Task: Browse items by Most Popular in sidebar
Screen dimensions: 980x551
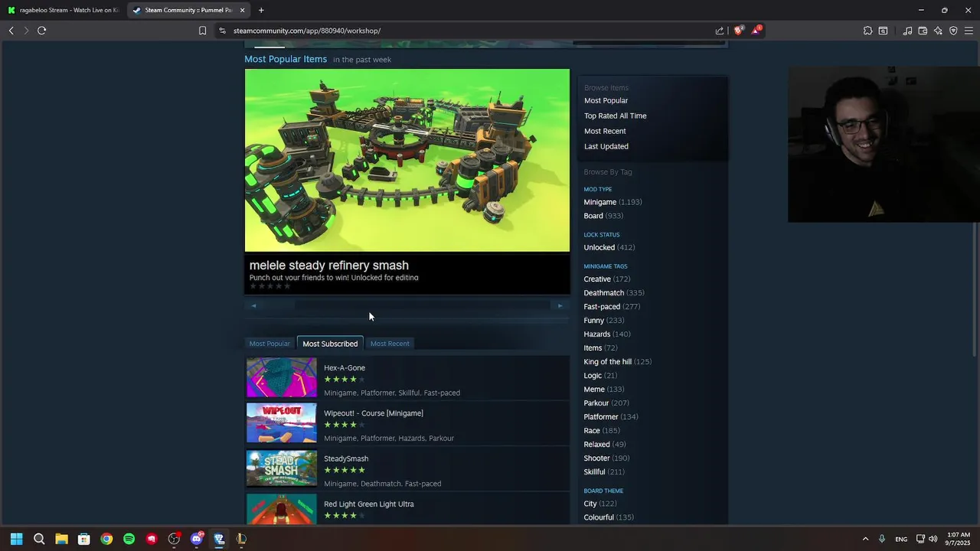Action: (606, 100)
